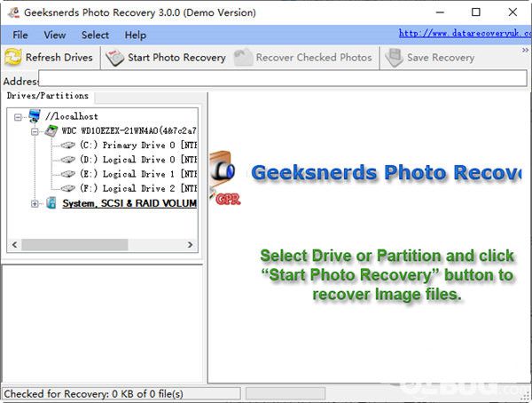Image resolution: width=532 pixels, height=403 pixels.
Task: Click the System SCSI & RAID volumes icon
Action: pyautogui.click(x=51, y=203)
